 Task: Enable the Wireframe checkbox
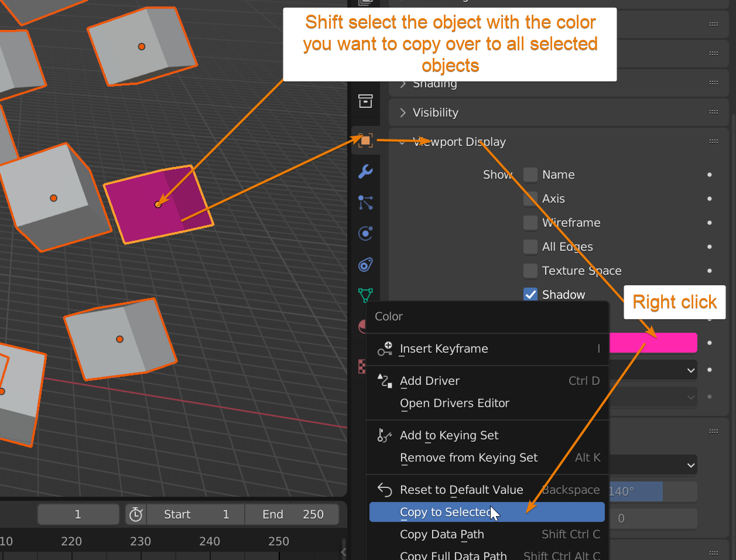[530, 223]
